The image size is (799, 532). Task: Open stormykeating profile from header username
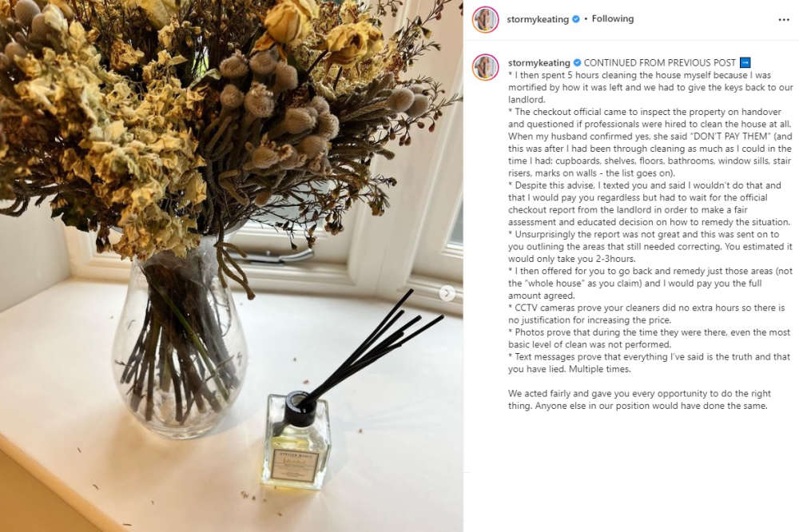(538, 19)
